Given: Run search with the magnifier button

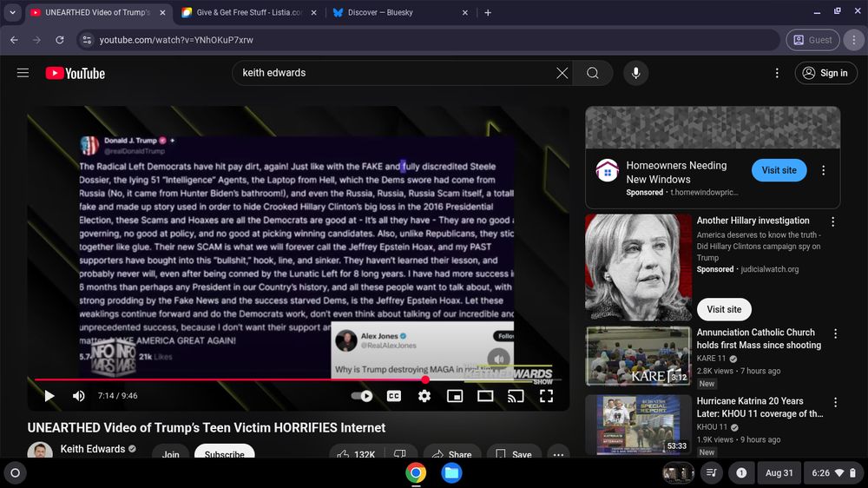Looking at the screenshot, I should (592, 73).
